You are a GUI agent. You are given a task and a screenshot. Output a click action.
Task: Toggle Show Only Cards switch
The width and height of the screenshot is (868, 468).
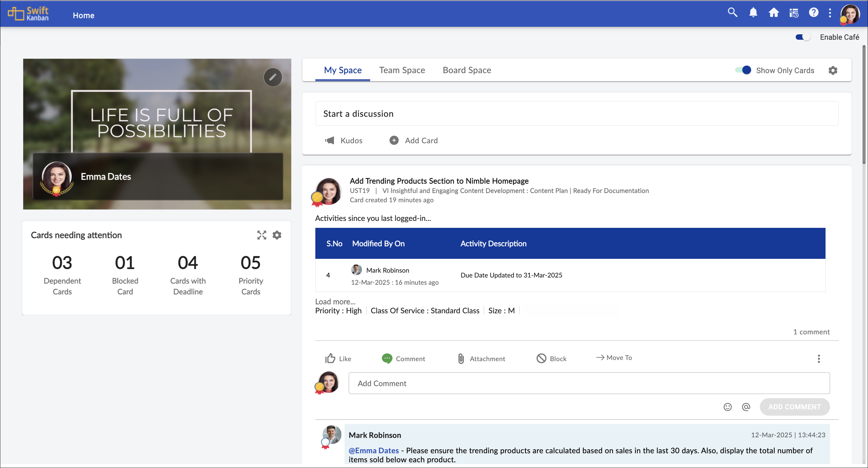tap(743, 70)
